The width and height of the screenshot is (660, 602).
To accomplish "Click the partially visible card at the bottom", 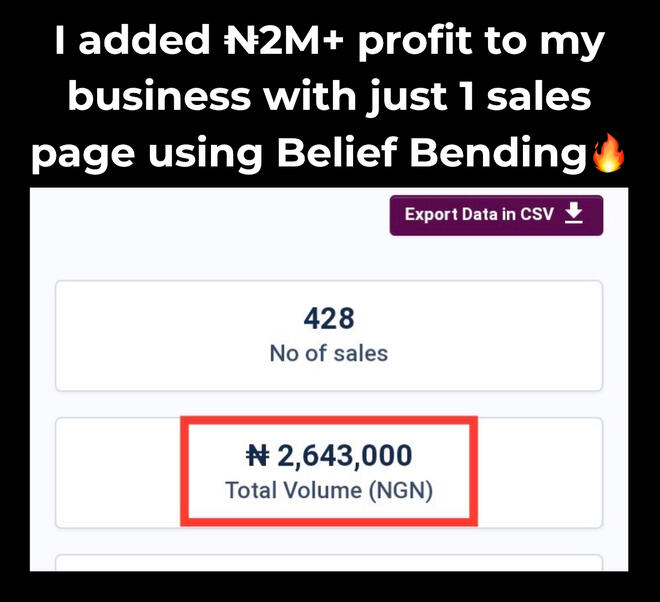I will click(x=329, y=563).
